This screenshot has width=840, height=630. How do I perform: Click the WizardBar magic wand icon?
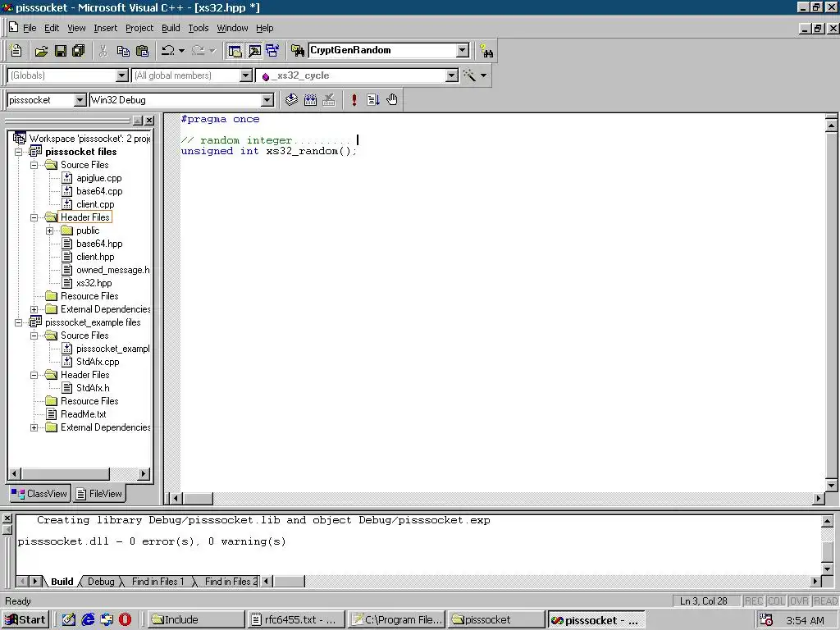tap(470, 75)
